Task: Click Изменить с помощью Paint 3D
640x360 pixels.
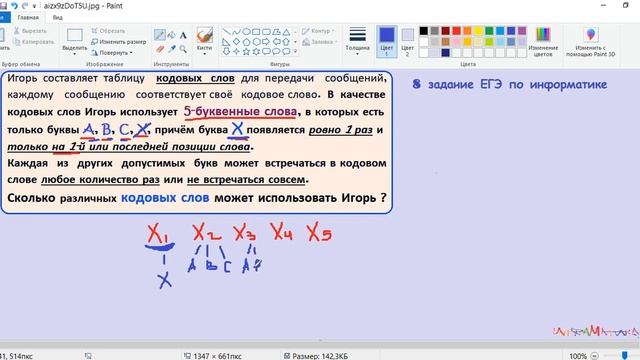Action: pos(590,41)
